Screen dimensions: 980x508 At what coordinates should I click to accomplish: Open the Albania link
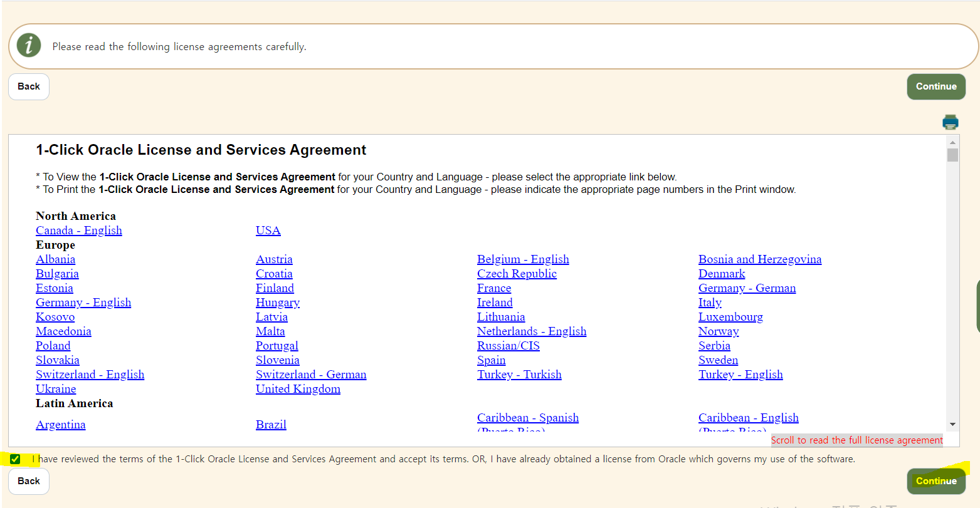coord(56,259)
